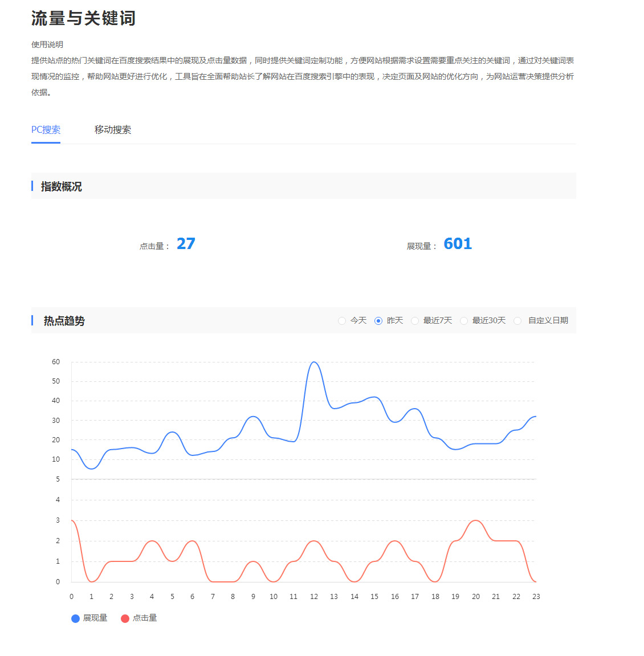This screenshot has width=644, height=656.
Task: Click y-axis label 60
Action: [x=56, y=362]
